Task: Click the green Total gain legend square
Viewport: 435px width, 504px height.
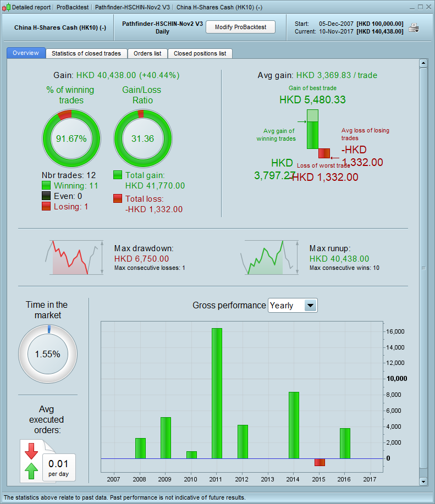Action: (118, 175)
